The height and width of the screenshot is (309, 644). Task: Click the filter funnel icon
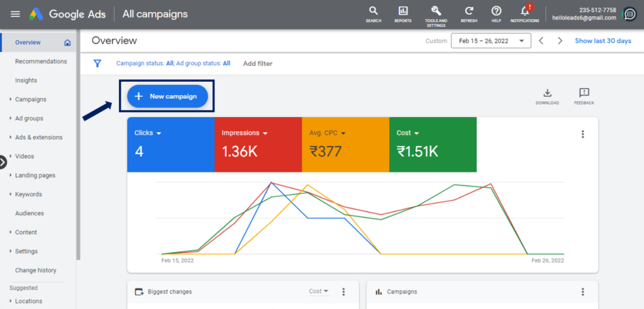[97, 64]
